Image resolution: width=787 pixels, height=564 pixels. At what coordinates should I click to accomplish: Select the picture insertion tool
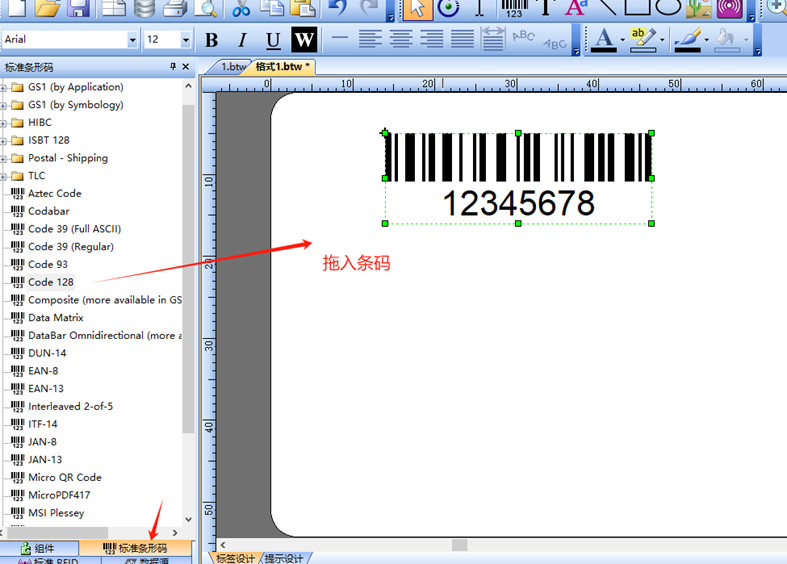tap(699, 8)
